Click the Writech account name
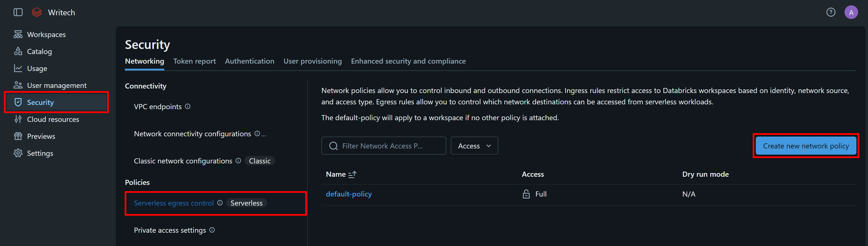The width and height of the screenshot is (868, 246). coord(61,12)
